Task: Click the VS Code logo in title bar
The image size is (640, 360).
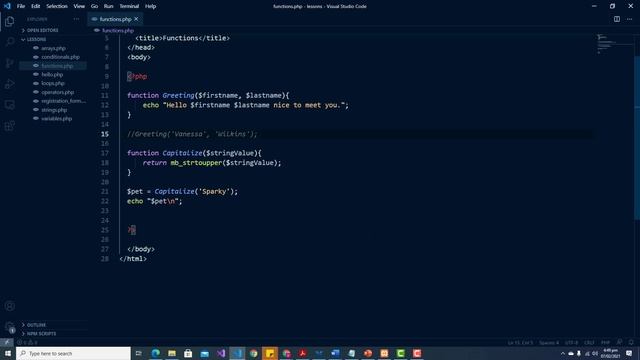Action: [7, 6]
